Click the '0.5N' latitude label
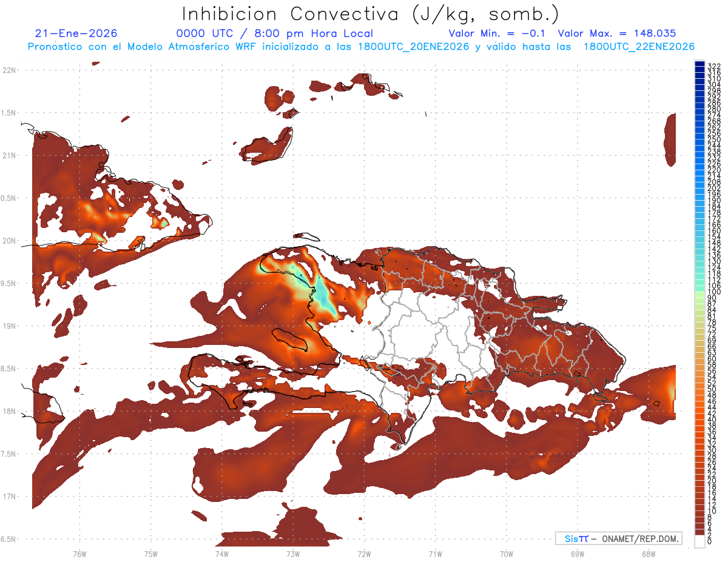Screen dimensions: 728x562 coord(8,198)
